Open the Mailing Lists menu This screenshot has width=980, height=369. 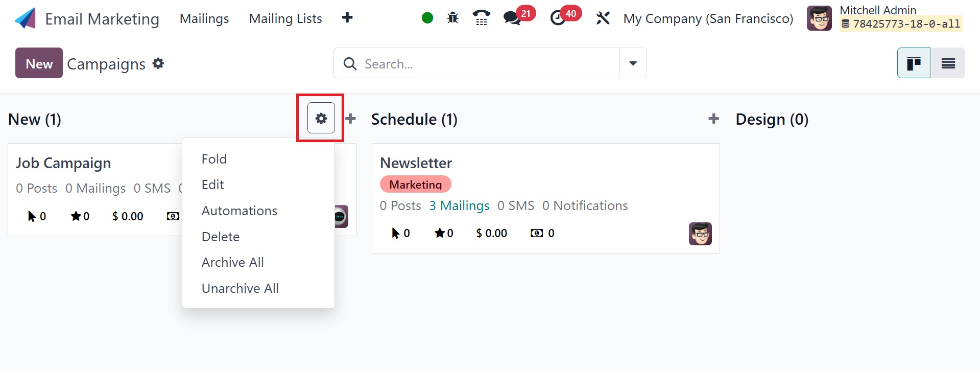pyautogui.click(x=285, y=19)
